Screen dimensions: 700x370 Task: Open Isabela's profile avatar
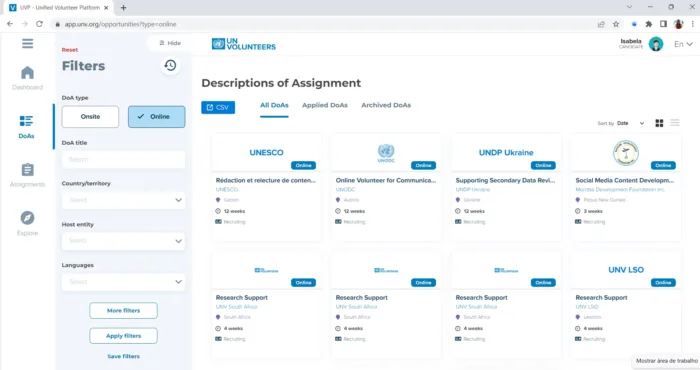tap(656, 44)
